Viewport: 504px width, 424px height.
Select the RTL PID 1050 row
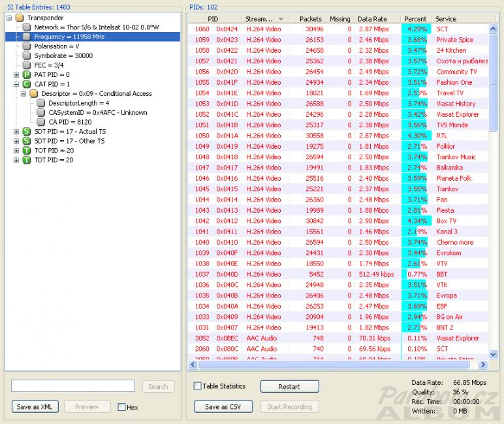click(x=338, y=136)
